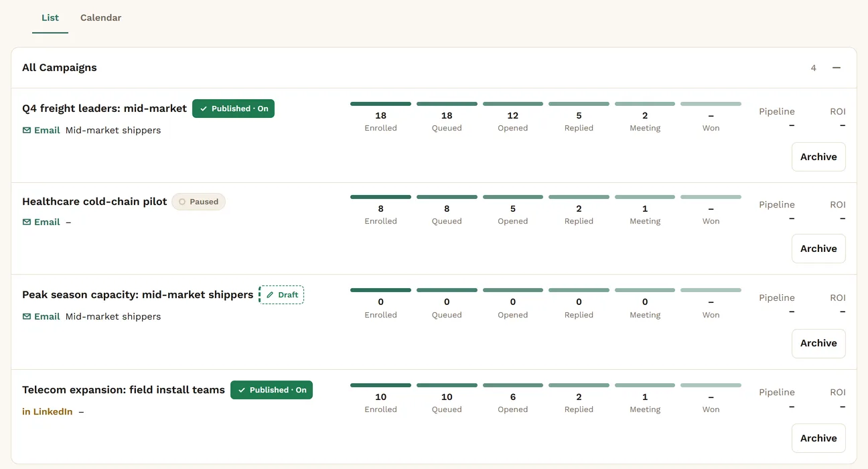Click the checkmark icon in Telecom Published badge
The width and height of the screenshot is (868, 469).
(242, 390)
